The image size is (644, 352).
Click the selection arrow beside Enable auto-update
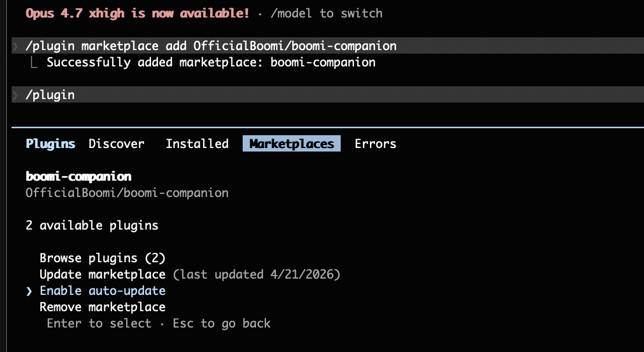coord(29,291)
